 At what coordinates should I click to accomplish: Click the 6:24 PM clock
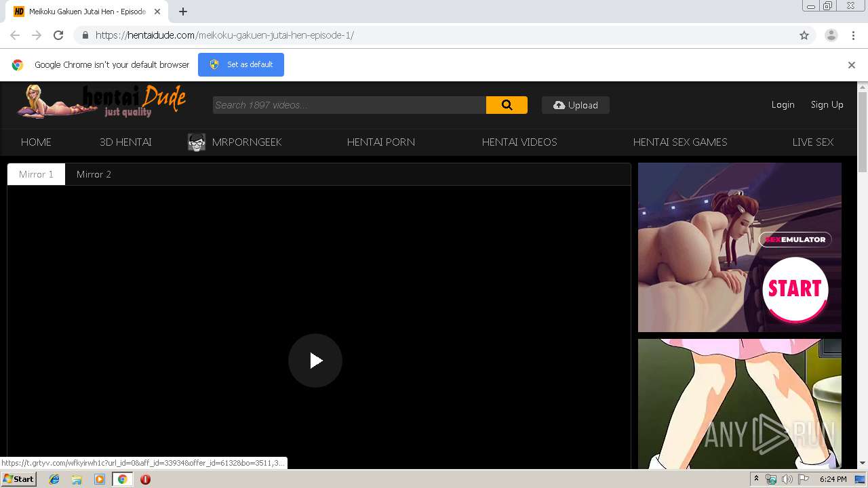click(833, 479)
